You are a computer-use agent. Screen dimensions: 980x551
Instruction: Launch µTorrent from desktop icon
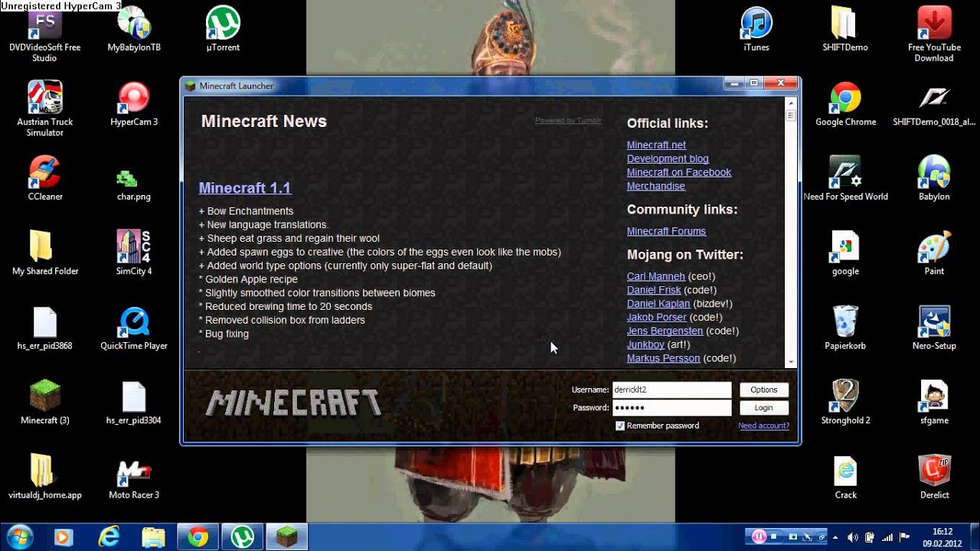point(223,31)
